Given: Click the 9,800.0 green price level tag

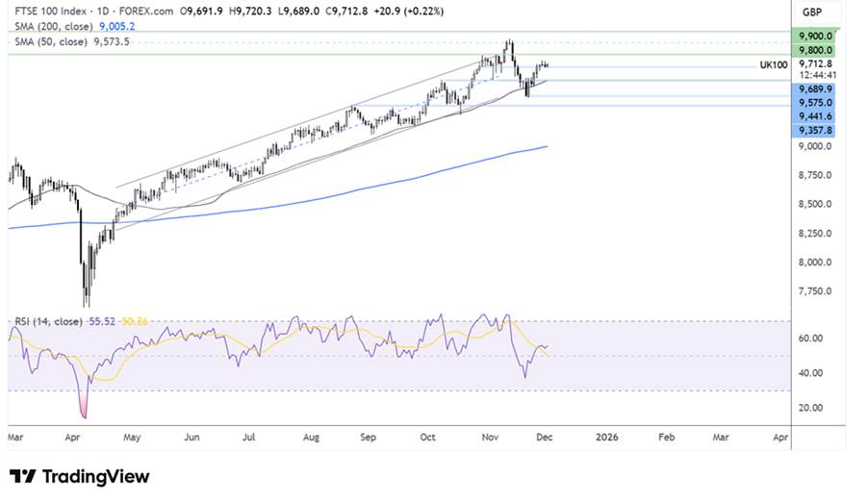Looking at the screenshot, I should click(813, 50).
